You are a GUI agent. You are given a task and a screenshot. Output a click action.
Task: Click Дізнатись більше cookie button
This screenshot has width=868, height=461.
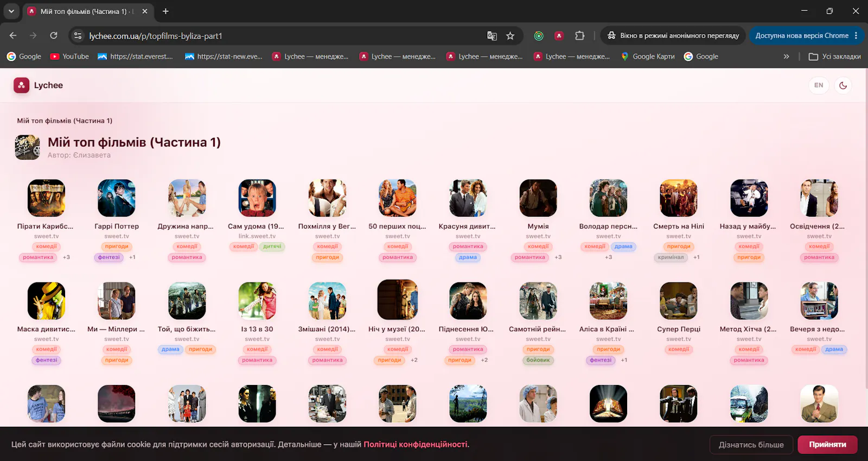pos(751,445)
